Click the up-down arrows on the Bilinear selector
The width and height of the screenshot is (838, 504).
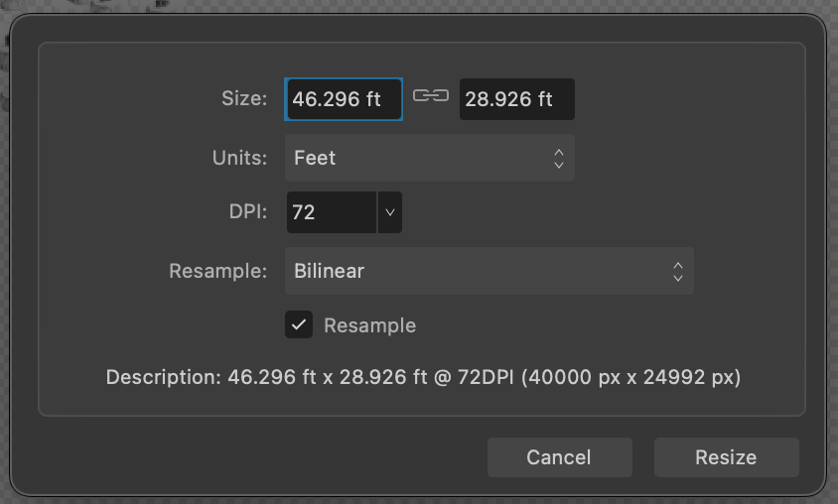(677, 271)
